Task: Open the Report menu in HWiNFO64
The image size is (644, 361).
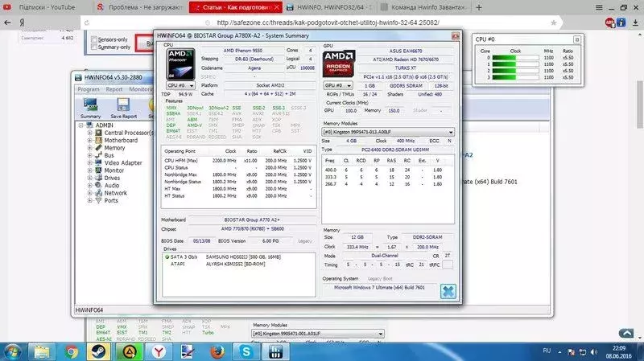Action: point(114,89)
